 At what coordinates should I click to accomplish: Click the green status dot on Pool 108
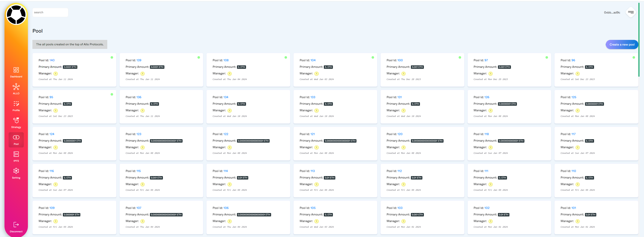pyautogui.click(x=285, y=58)
